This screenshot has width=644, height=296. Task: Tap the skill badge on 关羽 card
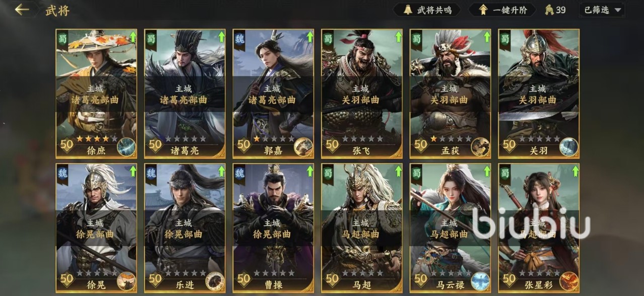tap(569, 147)
